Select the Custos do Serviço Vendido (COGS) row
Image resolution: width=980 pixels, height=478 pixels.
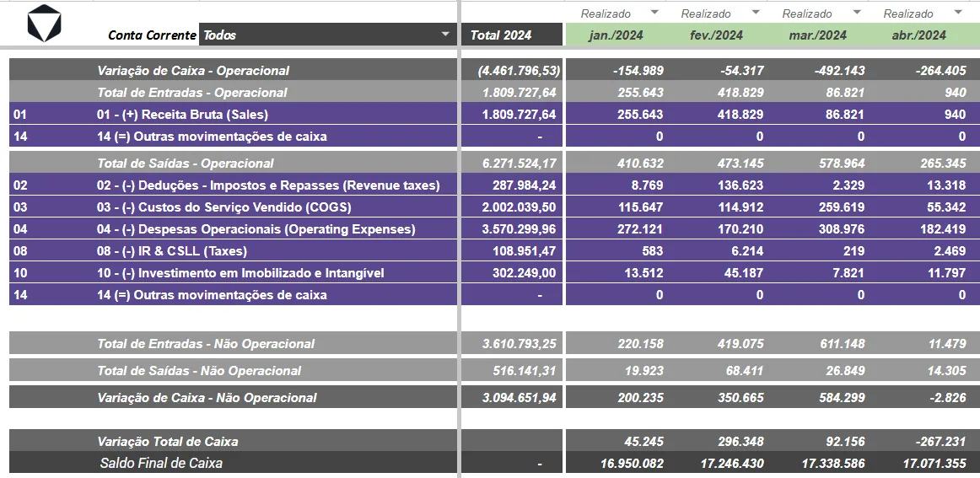[233, 207]
